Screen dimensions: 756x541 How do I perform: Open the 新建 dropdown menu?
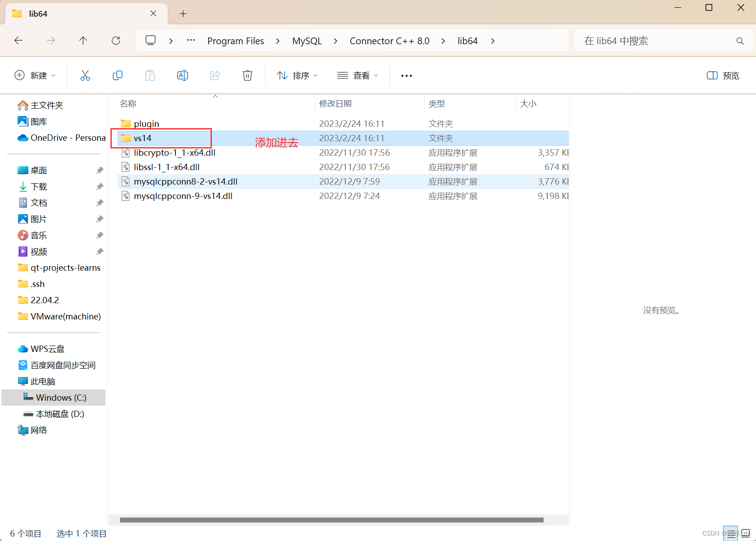(x=35, y=75)
